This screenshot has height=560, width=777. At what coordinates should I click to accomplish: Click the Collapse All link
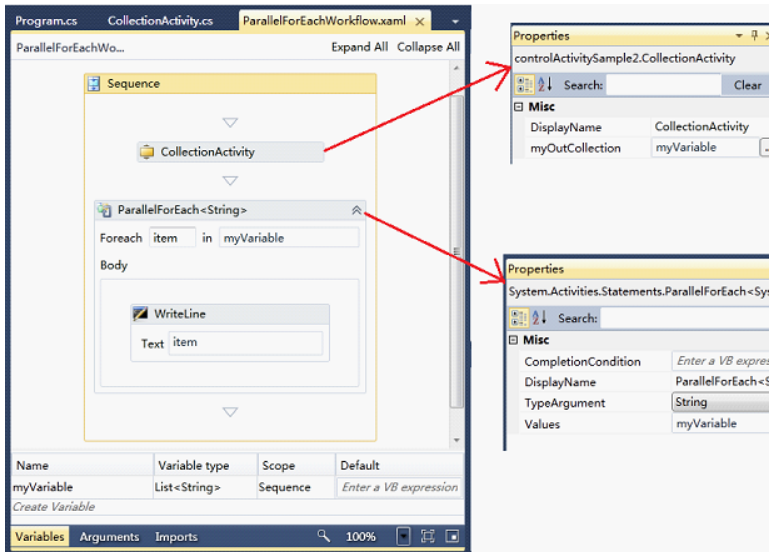click(429, 47)
